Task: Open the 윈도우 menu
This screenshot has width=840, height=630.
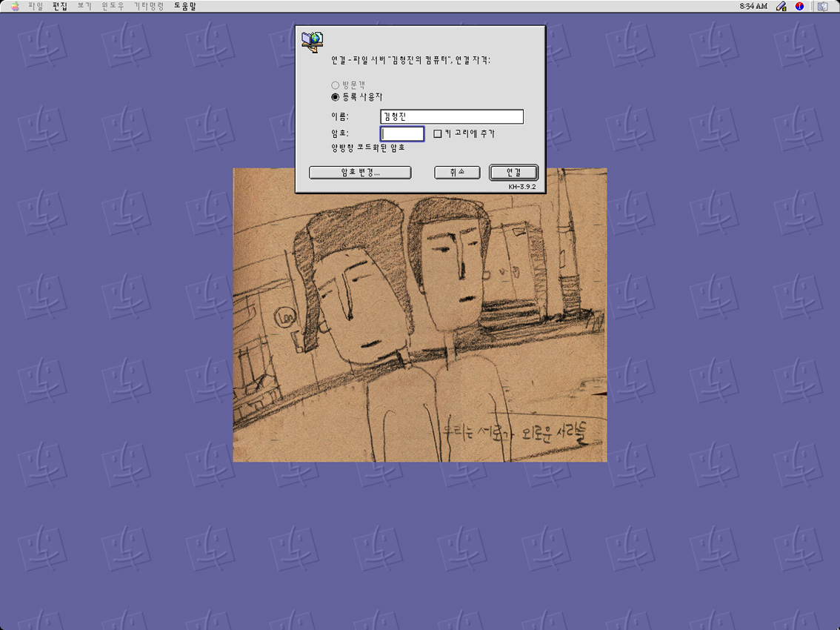Action: [113, 7]
